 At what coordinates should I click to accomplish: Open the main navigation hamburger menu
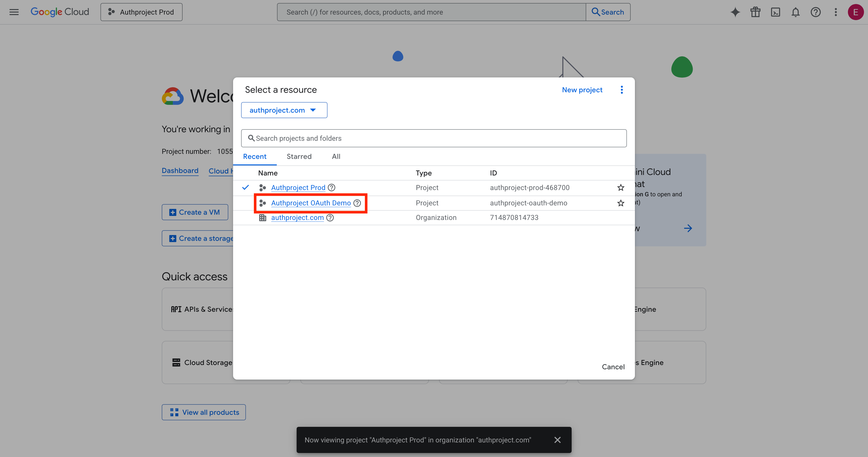(14, 12)
